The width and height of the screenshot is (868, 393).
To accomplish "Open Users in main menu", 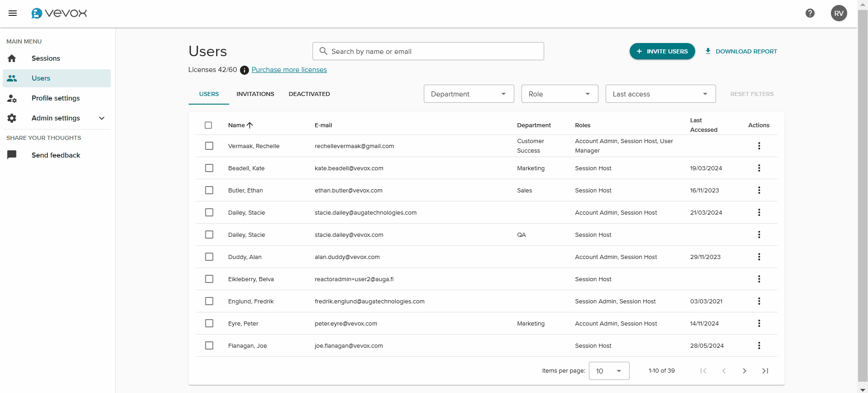I will (x=57, y=78).
